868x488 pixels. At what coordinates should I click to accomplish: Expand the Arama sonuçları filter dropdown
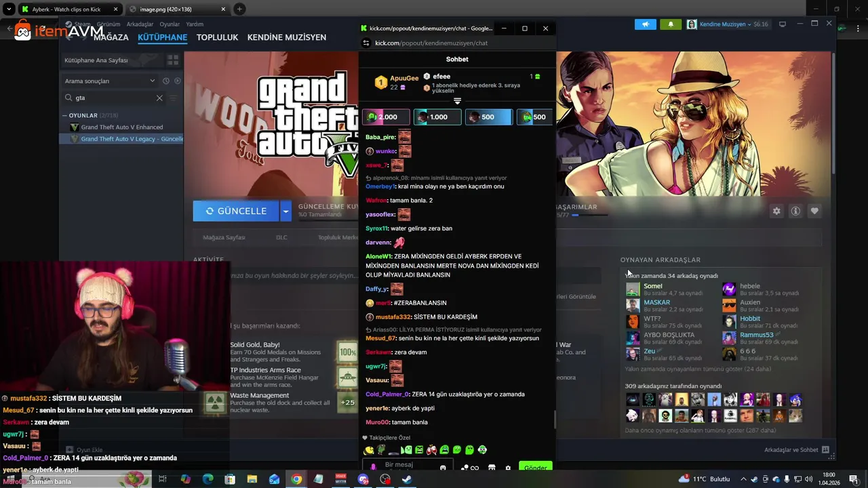(x=111, y=81)
